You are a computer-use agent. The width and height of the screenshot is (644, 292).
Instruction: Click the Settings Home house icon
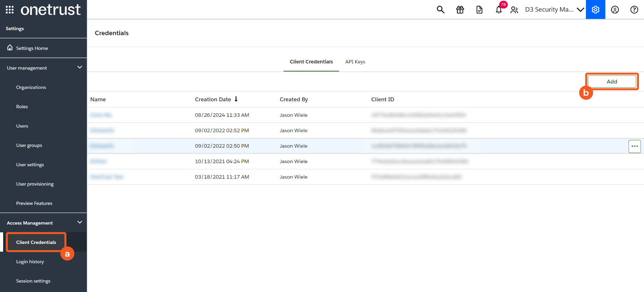(10, 48)
